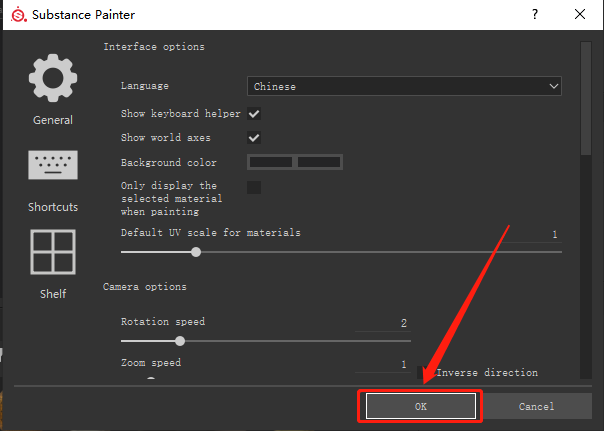Click the Substance Painter logo icon
This screenshot has height=431, width=604.
pyautogui.click(x=18, y=15)
